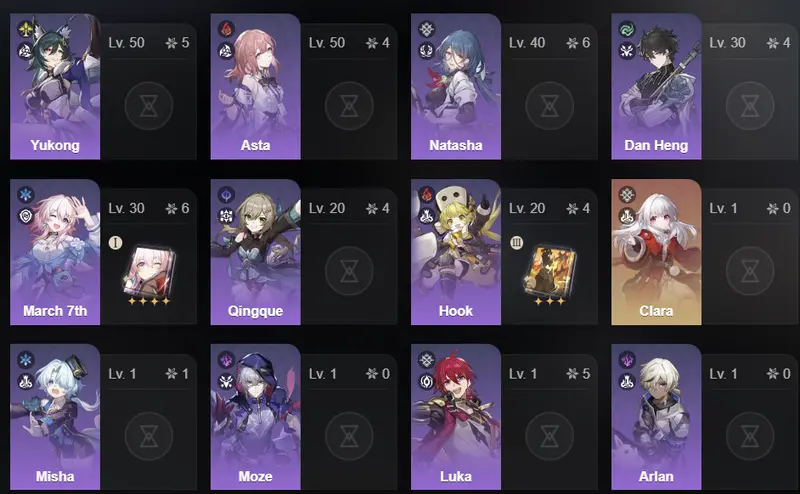
Task: Open March 7th's equipped light cone card
Action: pos(149,273)
